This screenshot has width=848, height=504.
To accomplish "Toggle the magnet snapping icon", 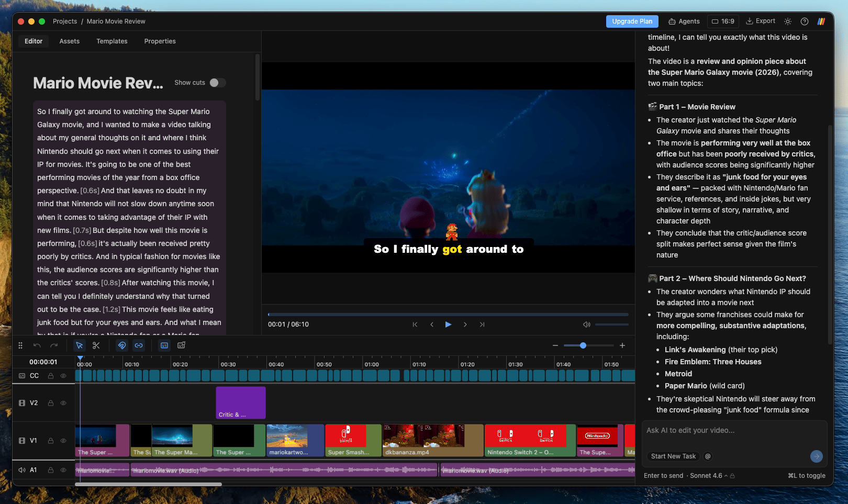I will point(122,345).
